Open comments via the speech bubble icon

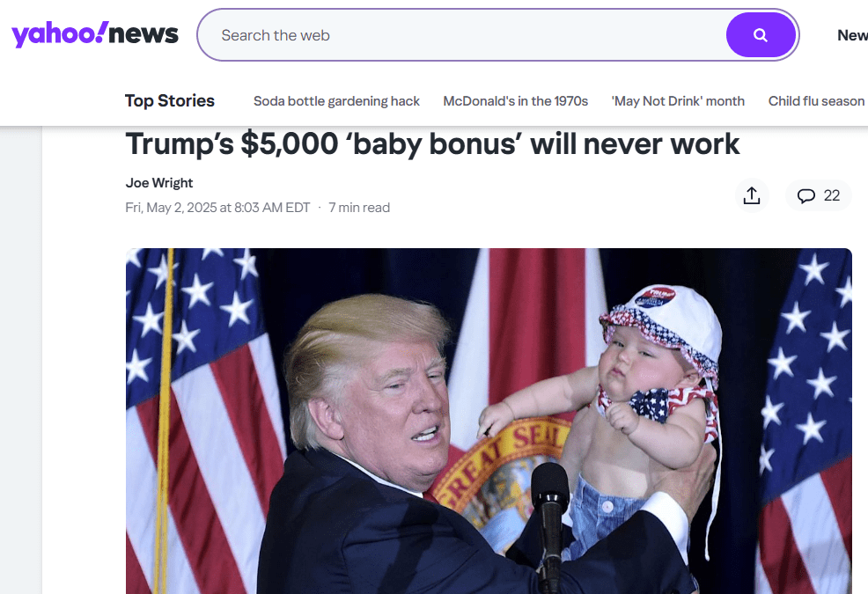[x=806, y=195]
